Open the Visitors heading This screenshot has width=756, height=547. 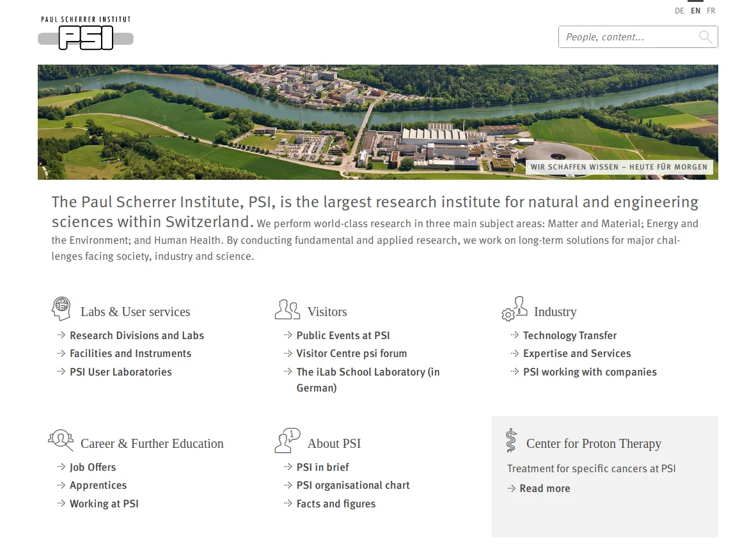(327, 312)
